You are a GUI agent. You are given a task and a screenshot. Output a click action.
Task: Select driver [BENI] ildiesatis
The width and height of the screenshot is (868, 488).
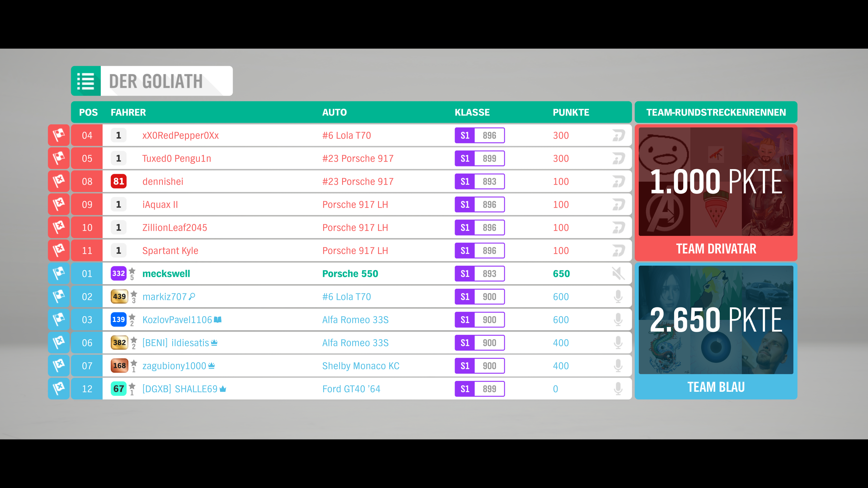[176, 343]
